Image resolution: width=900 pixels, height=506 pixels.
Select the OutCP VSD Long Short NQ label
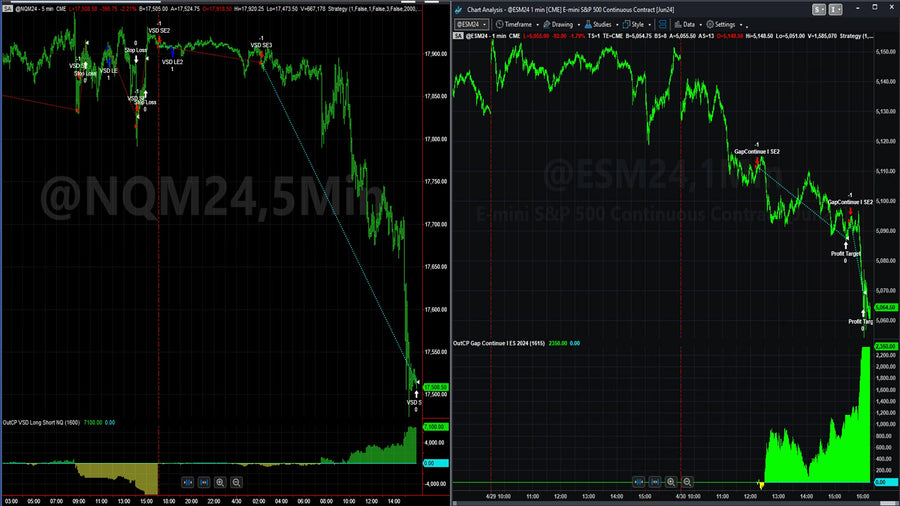click(41, 422)
